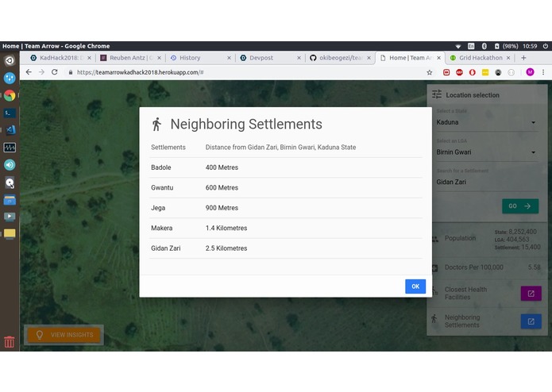Click the power menu icon in the top panel
552x392 pixels.
pos(546,46)
